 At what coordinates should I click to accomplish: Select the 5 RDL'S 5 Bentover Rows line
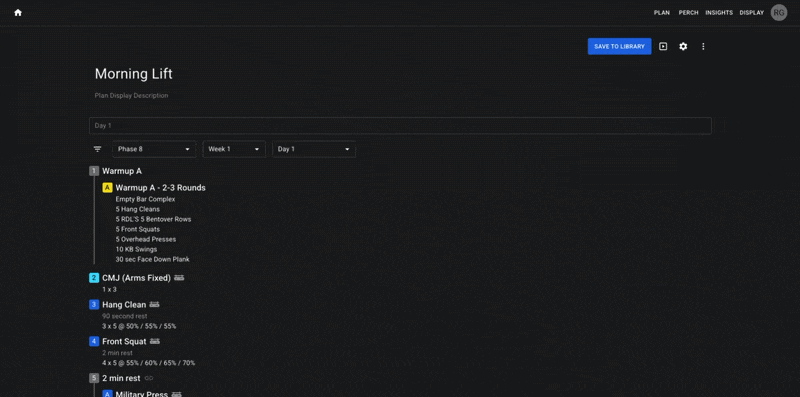click(x=153, y=219)
